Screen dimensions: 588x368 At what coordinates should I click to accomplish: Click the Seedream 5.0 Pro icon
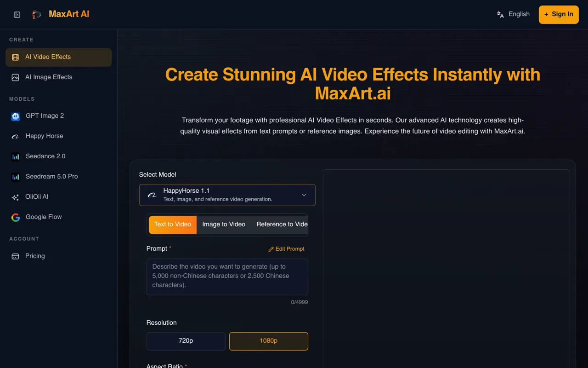16,177
